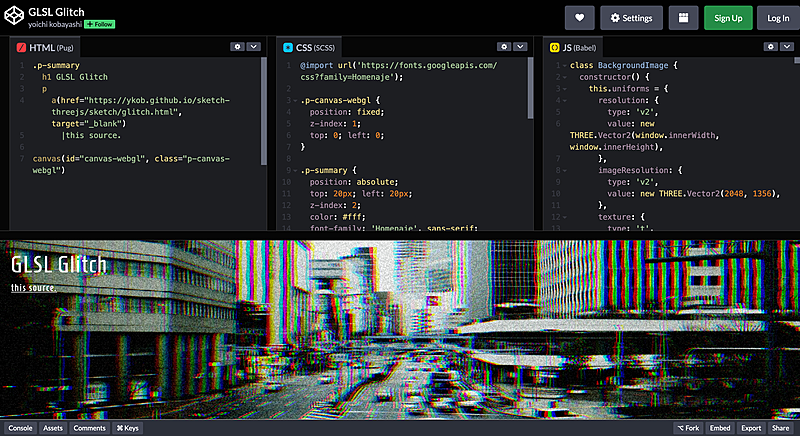Viewport: 800px width, 436px height.
Task: Open CSS editor gear settings
Action: 504,46
